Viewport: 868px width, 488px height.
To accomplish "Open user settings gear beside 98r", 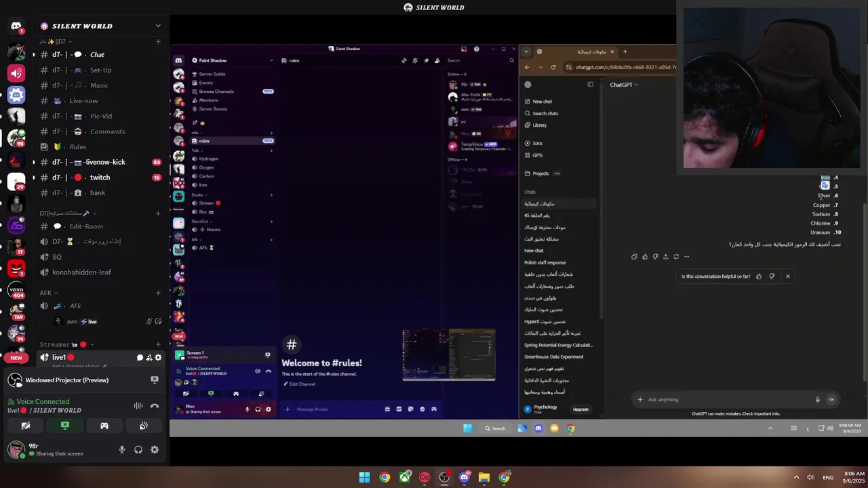I will [x=155, y=449].
